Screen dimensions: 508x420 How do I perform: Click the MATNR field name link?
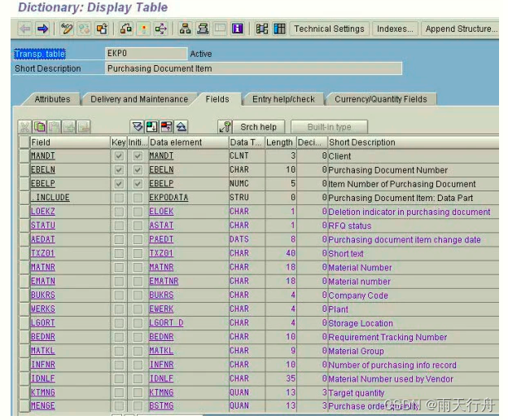pyautogui.click(x=43, y=267)
